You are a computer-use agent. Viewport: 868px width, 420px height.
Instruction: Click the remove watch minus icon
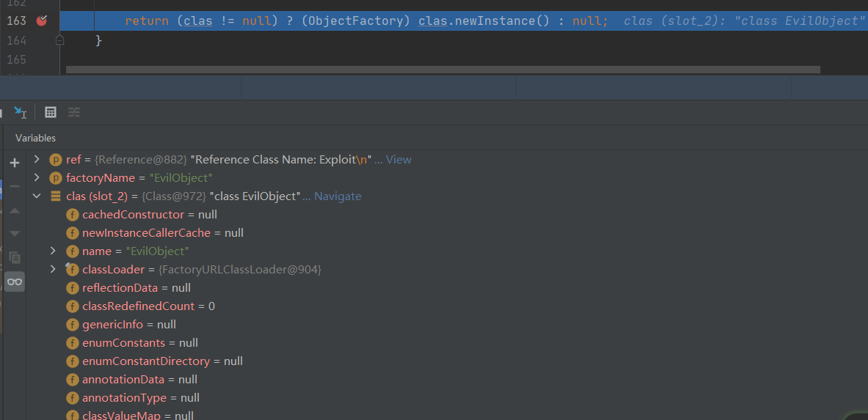14,186
